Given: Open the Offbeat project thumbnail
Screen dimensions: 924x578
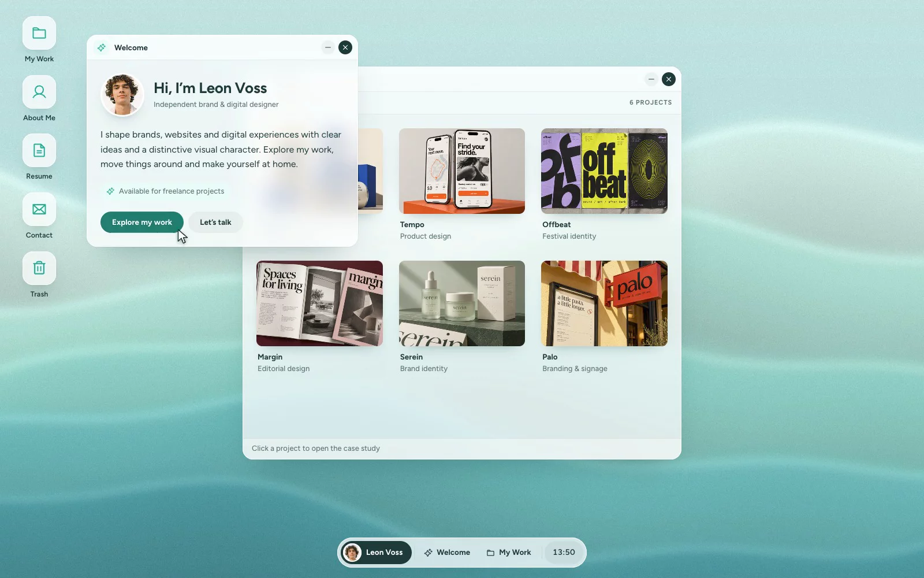Looking at the screenshot, I should pos(604,171).
